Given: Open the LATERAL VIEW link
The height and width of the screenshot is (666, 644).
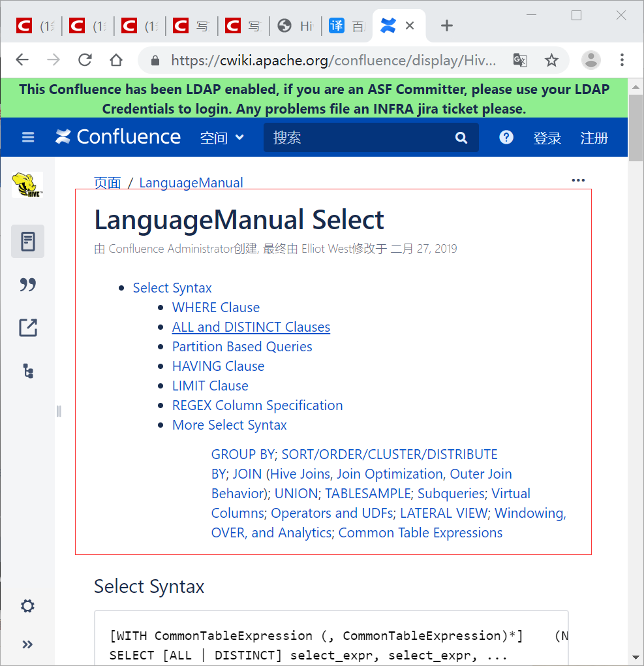Looking at the screenshot, I should click(444, 513).
